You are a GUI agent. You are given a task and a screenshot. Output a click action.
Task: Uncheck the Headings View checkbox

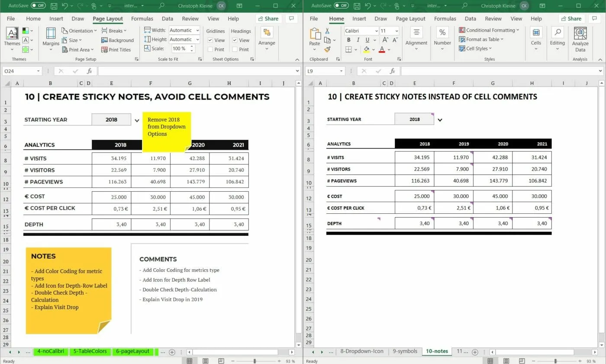click(x=235, y=39)
